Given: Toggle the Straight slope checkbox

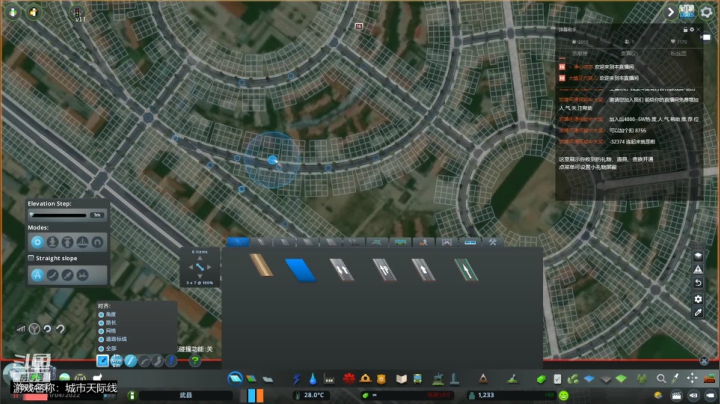Looking at the screenshot, I should tap(31, 258).
